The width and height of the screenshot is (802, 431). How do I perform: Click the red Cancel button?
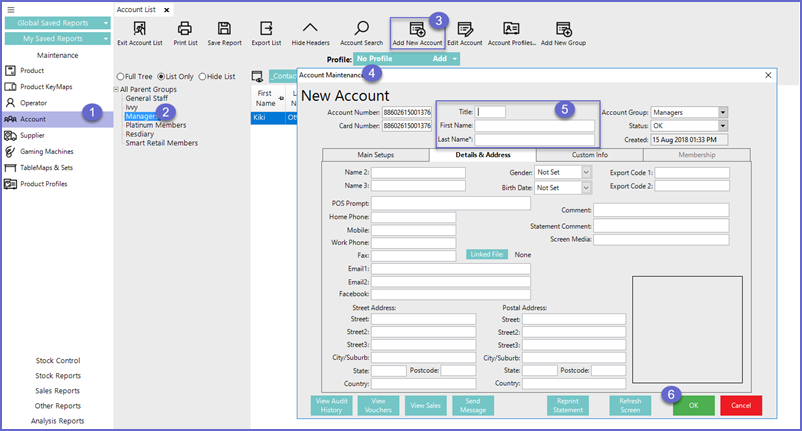coord(741,405)
